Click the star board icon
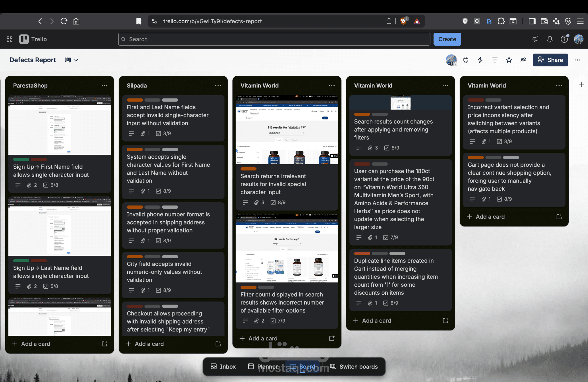 pos(509,60)
